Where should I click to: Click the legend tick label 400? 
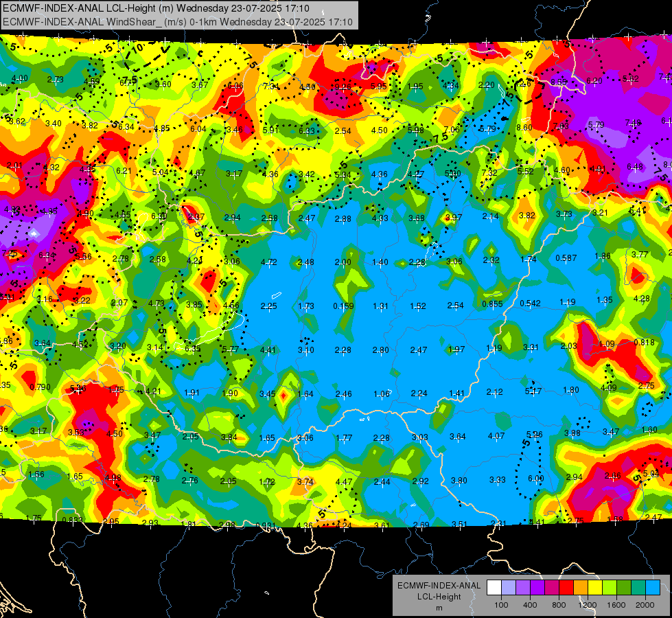pyautogui.click(x=530, y=605)
